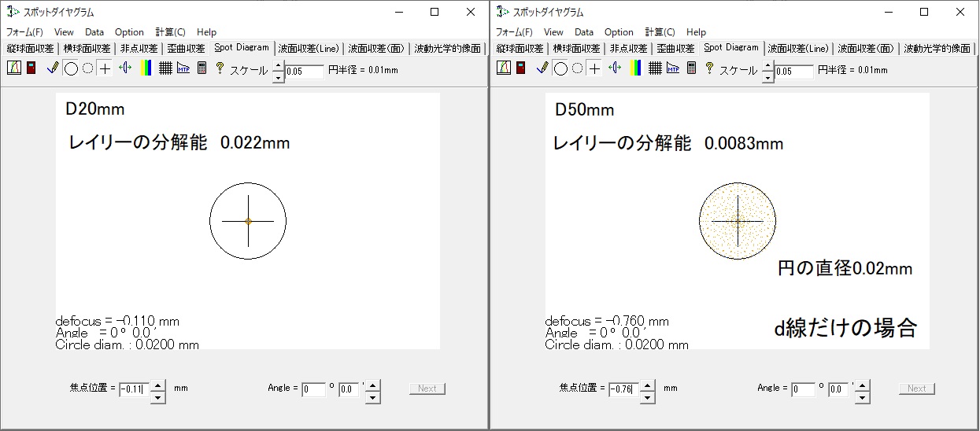This screenshot has width=980, height=431.
Task: Click the 焦点位置 input field in left window
Action: (132, 389)
